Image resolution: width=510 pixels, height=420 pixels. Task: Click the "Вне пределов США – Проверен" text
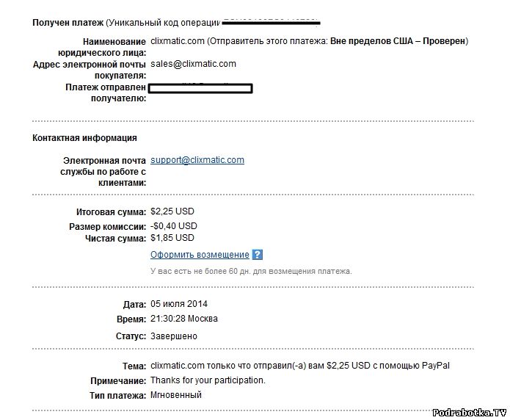pyautogui.click(x=398, y=41)
